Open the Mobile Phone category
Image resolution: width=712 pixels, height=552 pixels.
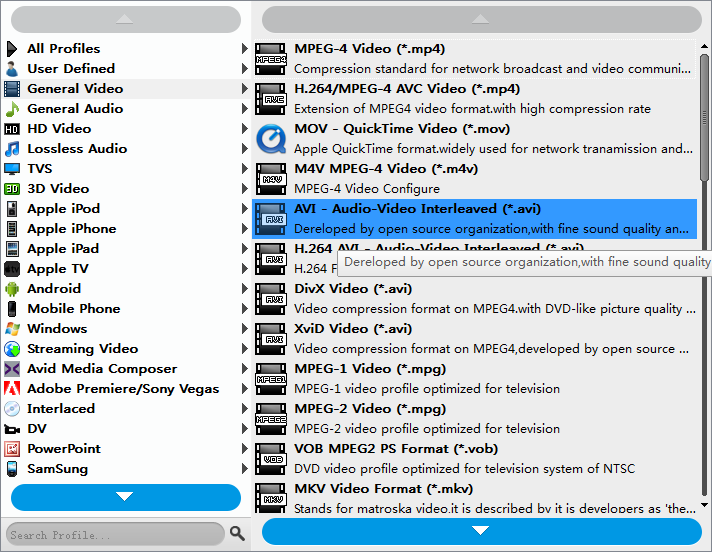(126, 309)
